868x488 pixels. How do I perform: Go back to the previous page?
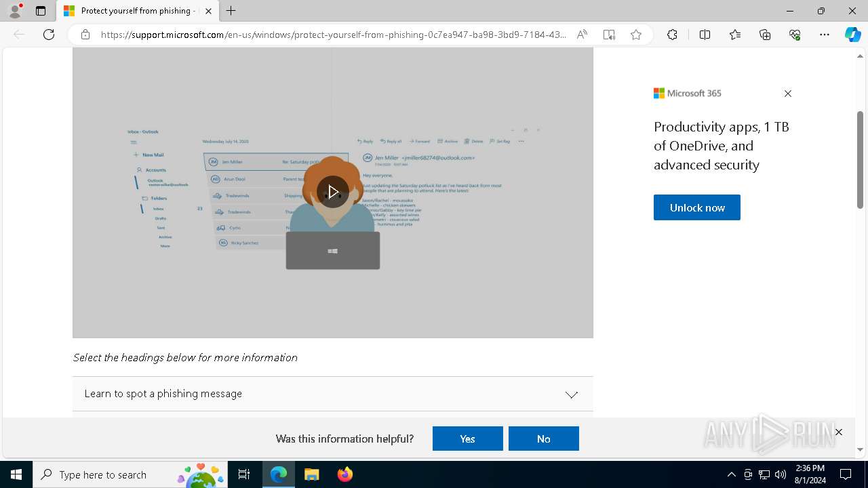click(19, 35)
